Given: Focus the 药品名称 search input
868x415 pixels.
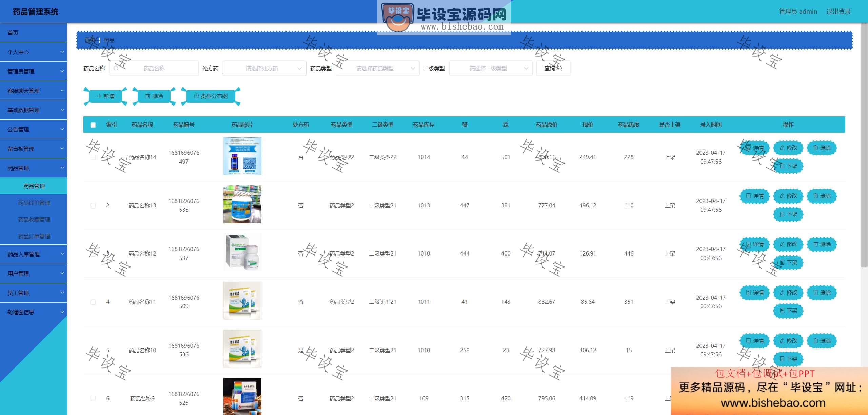Looking at the screenshot, I should (154, 69).
